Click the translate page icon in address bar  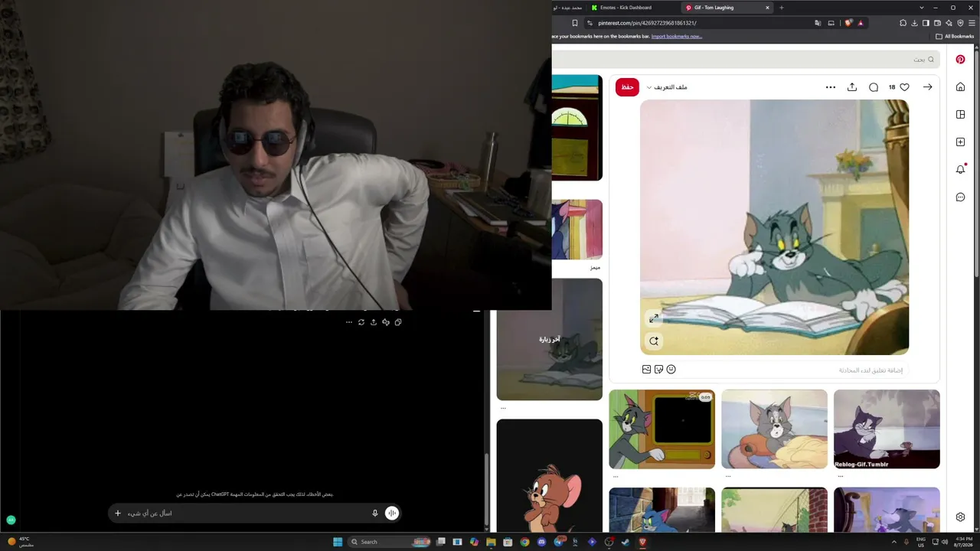(x=818, y=23)
